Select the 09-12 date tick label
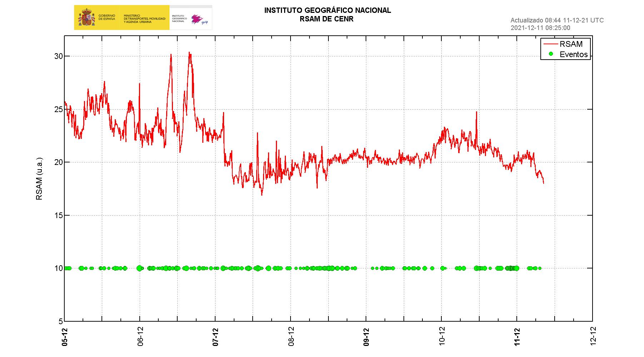Screen dimensions: 644x357 [x=366, y=337]
